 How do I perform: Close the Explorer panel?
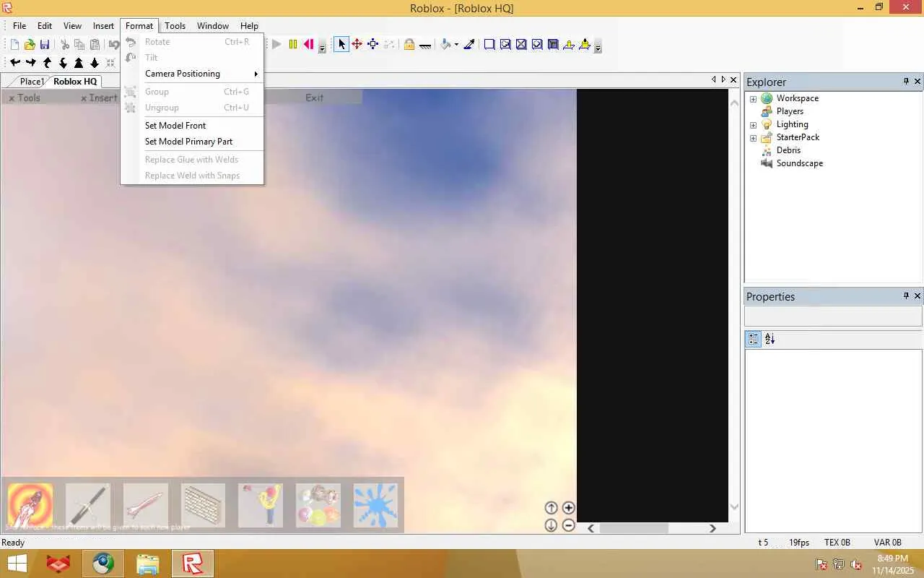coord(918,82)
